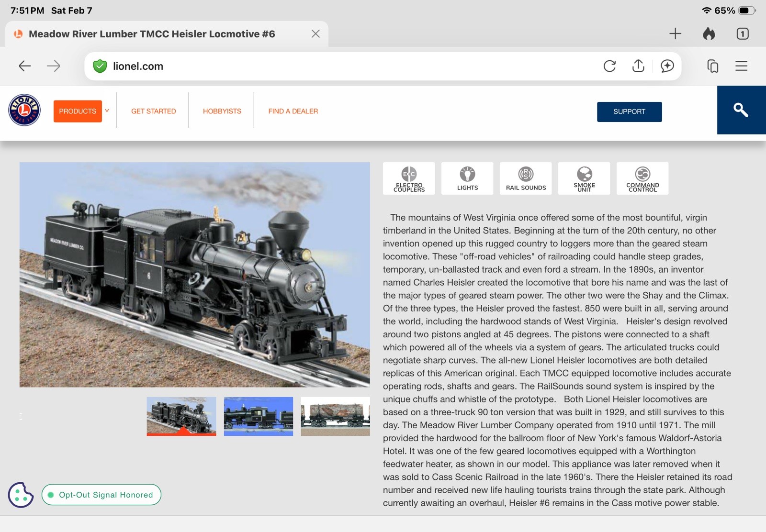Open the cookie preferences icon
The image size is (766, 532).
21,495
